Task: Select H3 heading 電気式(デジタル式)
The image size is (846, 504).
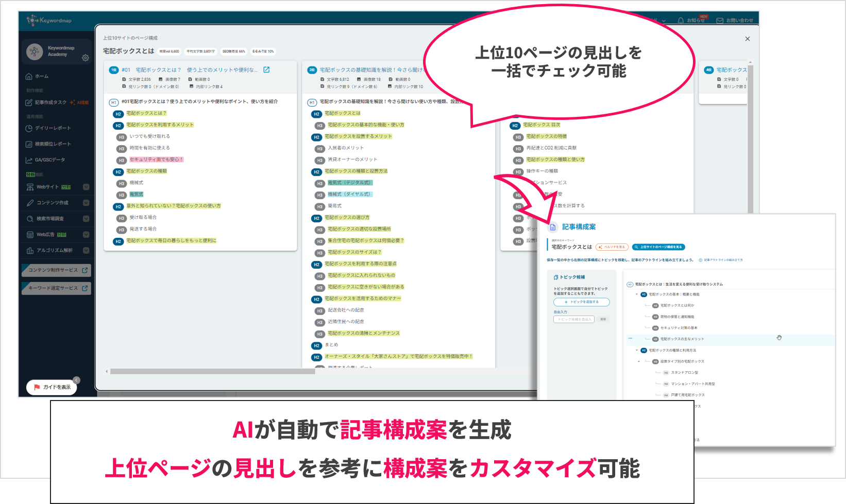Action: (x=350, y=183)
